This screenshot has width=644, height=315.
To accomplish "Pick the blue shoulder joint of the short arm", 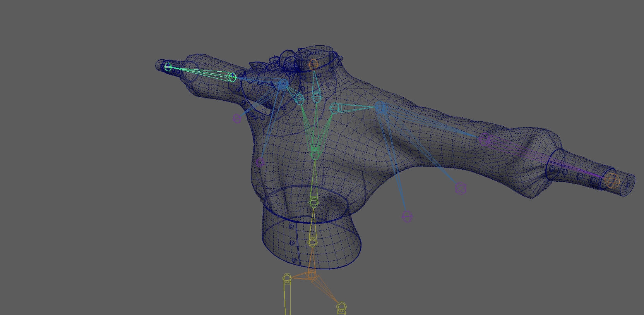I will coord(283,84).
